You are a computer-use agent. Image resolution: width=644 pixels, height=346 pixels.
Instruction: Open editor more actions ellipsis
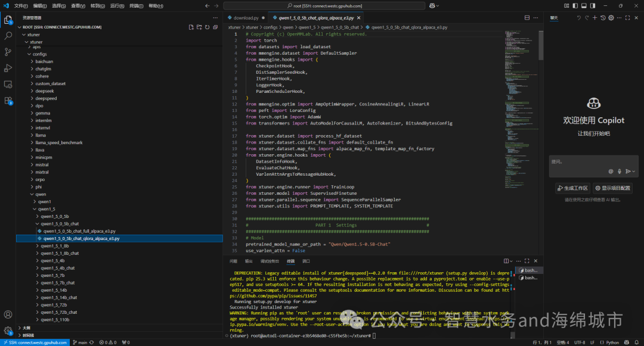(535, 18)
